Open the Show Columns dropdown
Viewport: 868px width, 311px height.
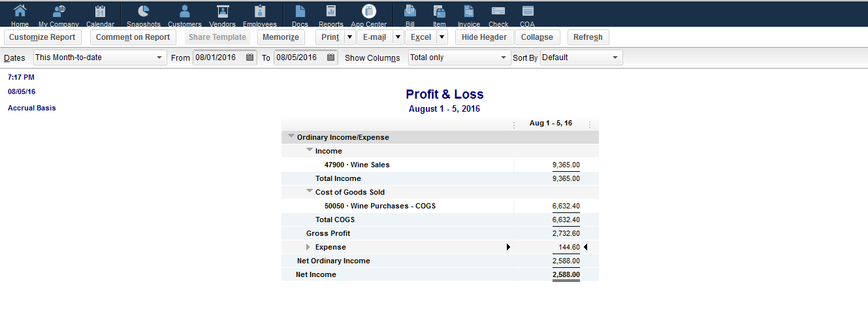click(x=458, y=57)
